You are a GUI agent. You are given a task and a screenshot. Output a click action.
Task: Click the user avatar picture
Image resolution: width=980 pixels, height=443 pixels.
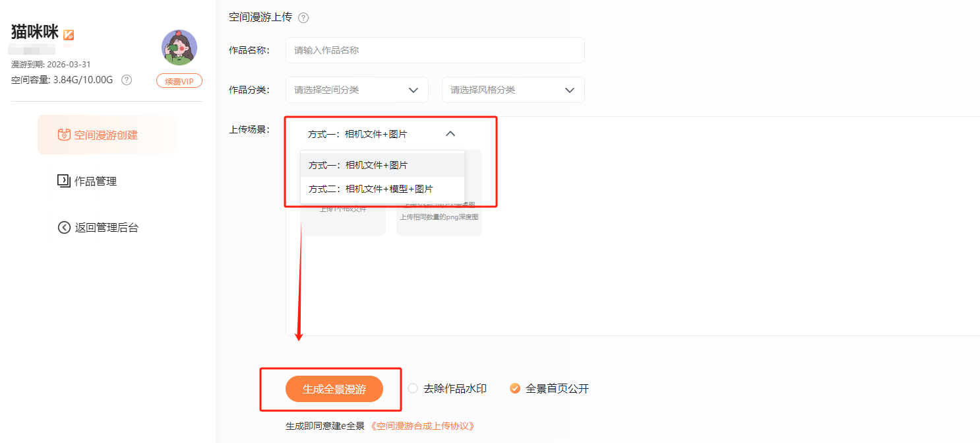[179, 48]
